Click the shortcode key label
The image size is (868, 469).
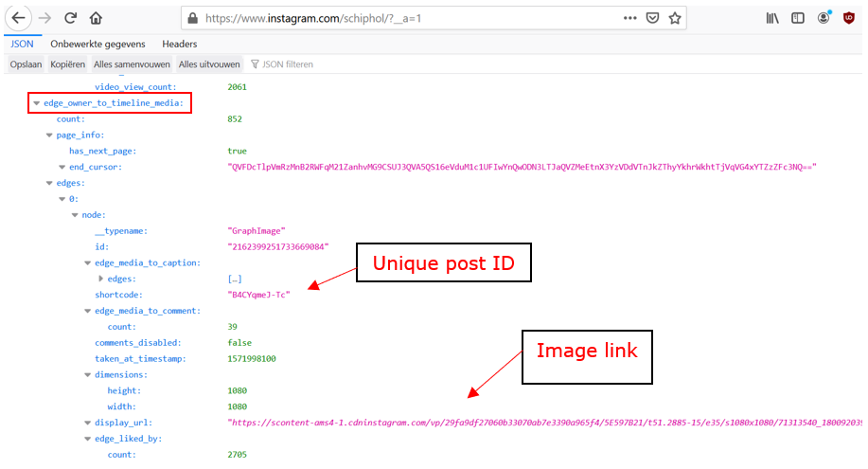118,295
